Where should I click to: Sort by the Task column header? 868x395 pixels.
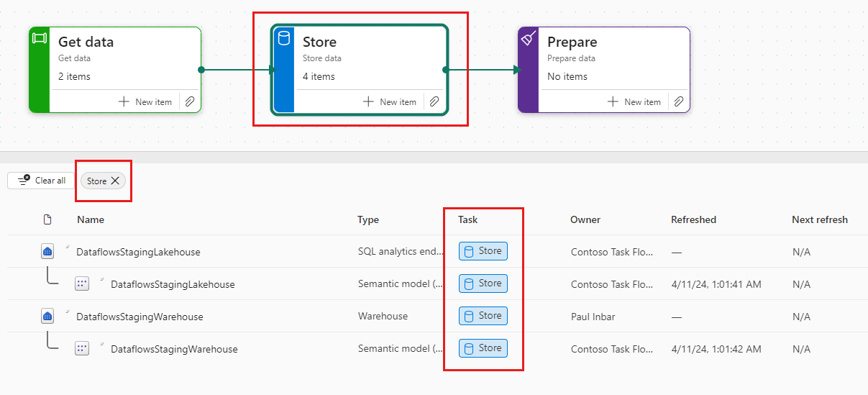468,219
